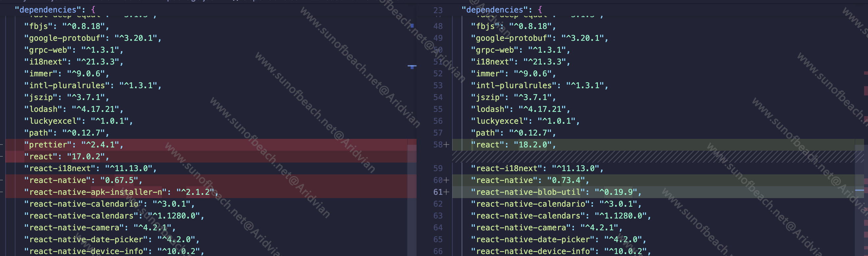Click "path" line in the modified pane
The height and width of the screenshot is (256, 868).
click(514, 133)
